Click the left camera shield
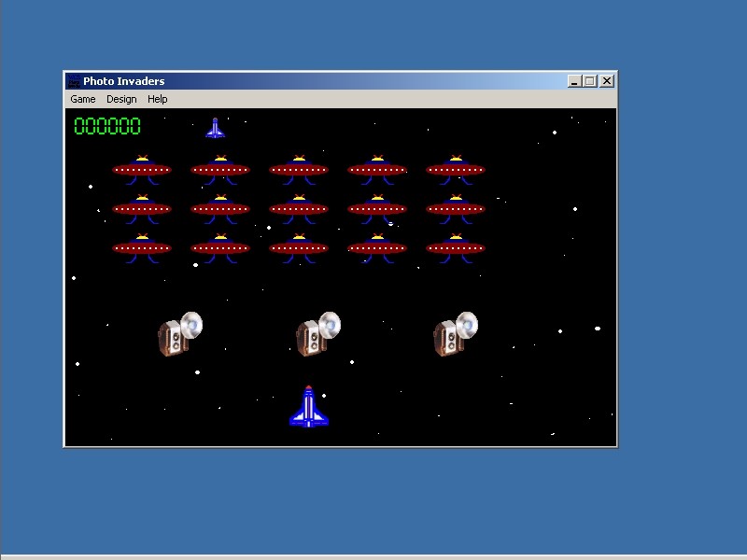The height and width of the screenshot is (560, 747). click(x=180, y=333)
